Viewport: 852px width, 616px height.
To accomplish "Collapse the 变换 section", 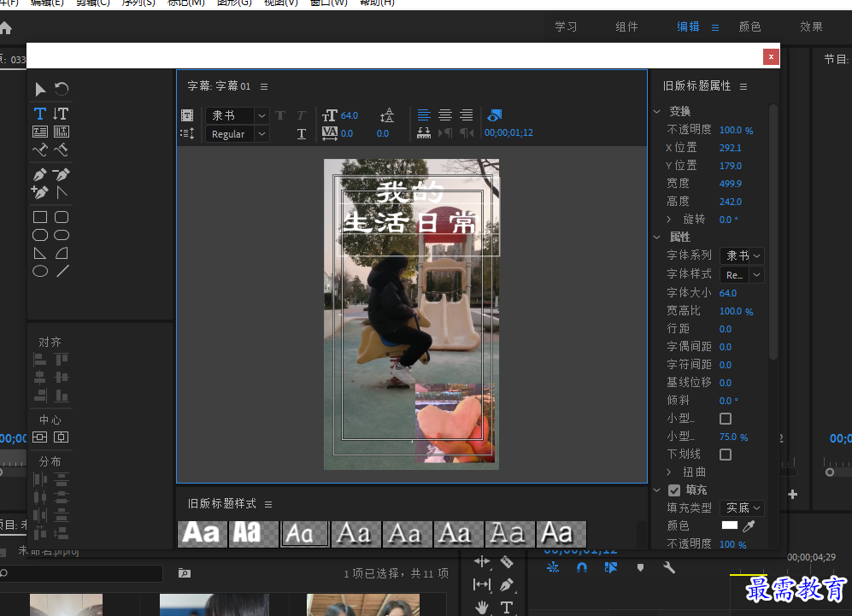I will click(657, 111).
